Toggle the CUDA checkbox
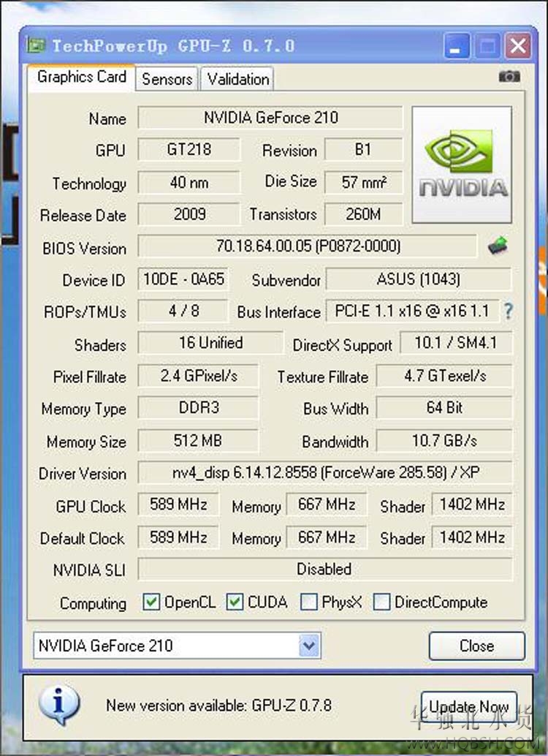 pos(235,602)
